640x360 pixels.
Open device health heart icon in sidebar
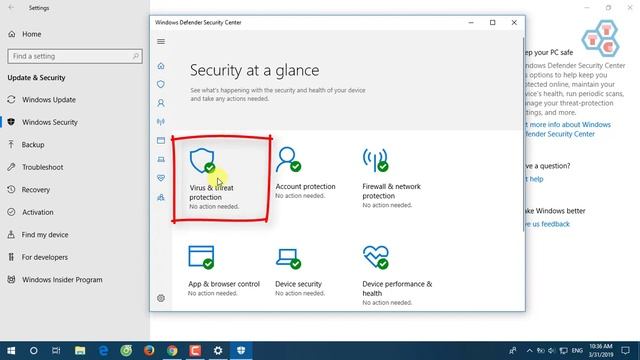pos(161,178)
